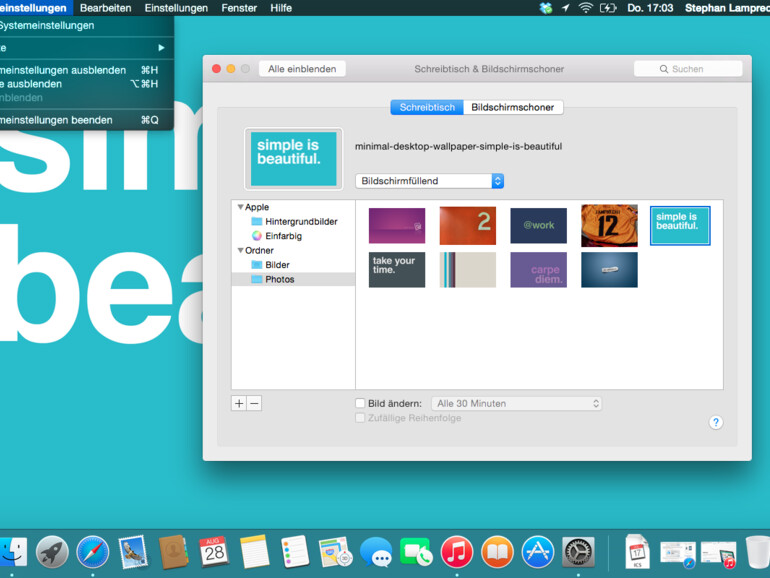The image size is (770, 578).
Task: Select Einfarbig solid colors in sidebar
Action: tap(283, 236)
